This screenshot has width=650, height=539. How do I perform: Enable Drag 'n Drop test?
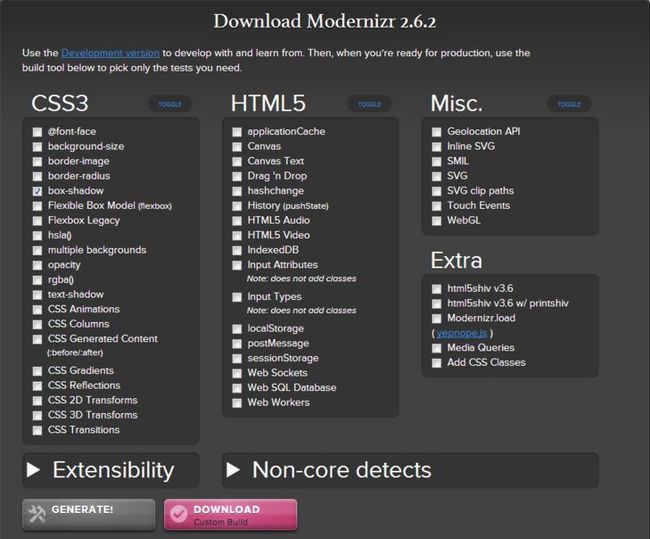pyautogui.click(x=237, y=176)
